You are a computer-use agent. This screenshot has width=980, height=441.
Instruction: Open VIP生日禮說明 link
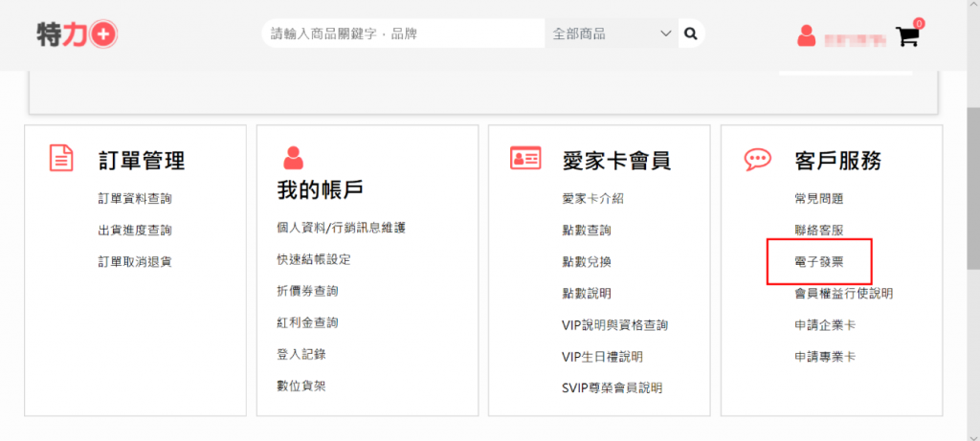pos(603,357)
